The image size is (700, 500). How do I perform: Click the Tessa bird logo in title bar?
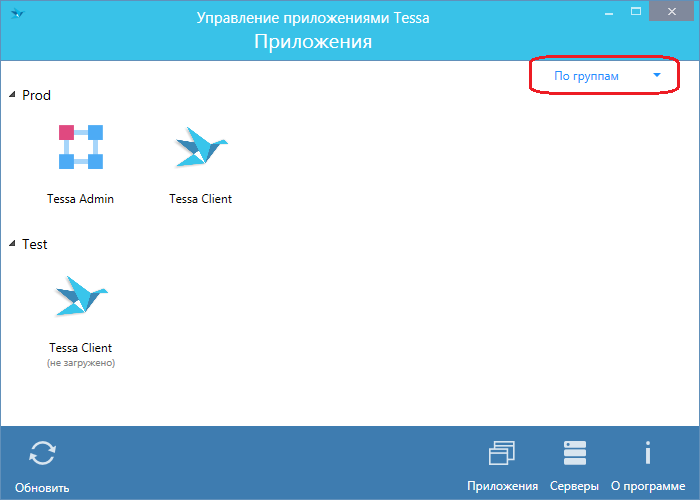click(17, 16)
